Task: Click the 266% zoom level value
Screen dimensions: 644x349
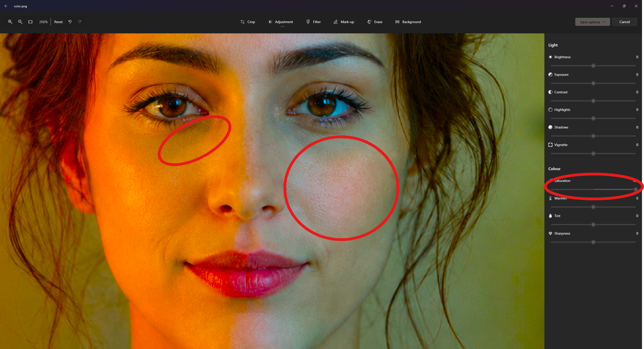Action: click(x=43, y=22)
